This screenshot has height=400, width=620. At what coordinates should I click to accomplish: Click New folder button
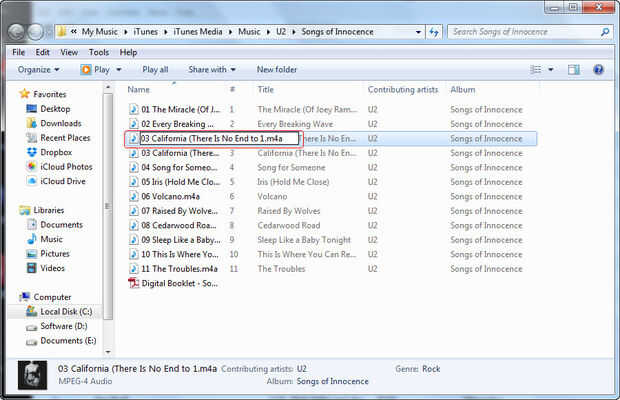pyautogui.click(x=277, y=70)
